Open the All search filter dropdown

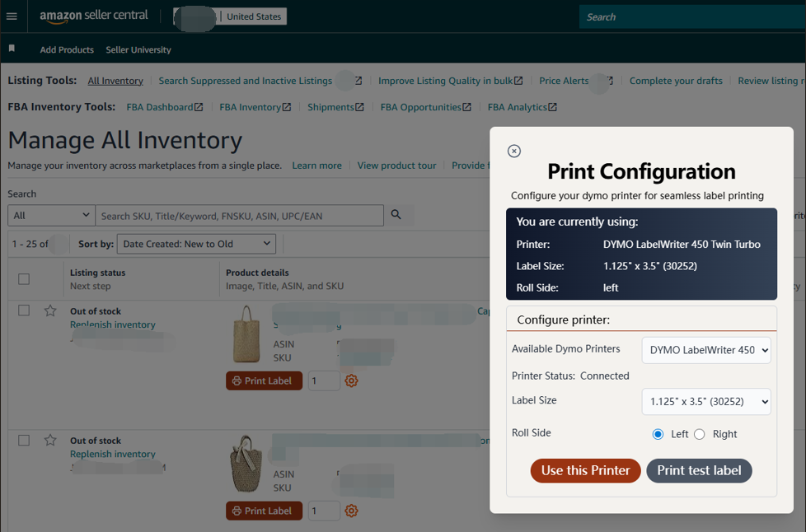pos(51,215)
